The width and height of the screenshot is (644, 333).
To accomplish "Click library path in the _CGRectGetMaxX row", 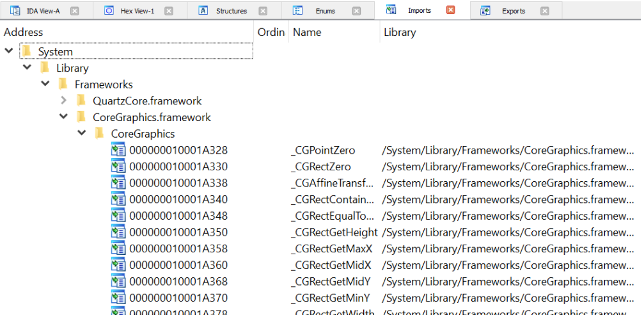I will click(508, 248).
